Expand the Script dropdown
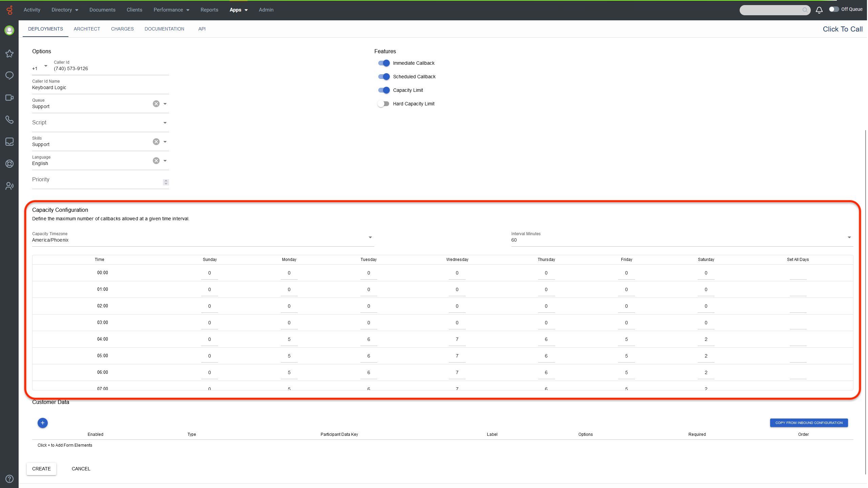 point(165,123)
